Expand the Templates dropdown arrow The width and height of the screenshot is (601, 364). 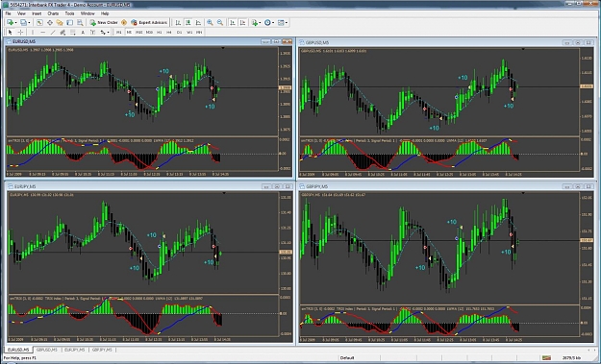click(287, 23)
